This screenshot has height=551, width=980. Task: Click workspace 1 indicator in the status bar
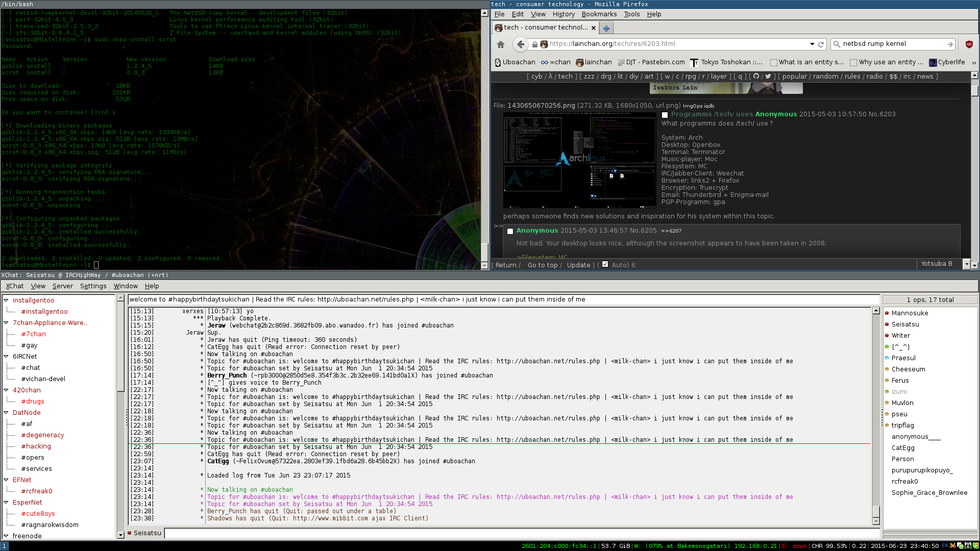4,546
